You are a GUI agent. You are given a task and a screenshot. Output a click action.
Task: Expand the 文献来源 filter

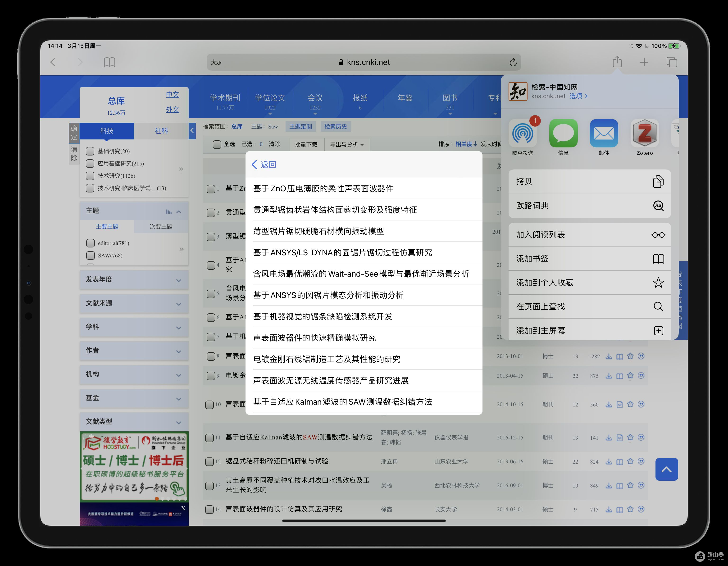134,303
